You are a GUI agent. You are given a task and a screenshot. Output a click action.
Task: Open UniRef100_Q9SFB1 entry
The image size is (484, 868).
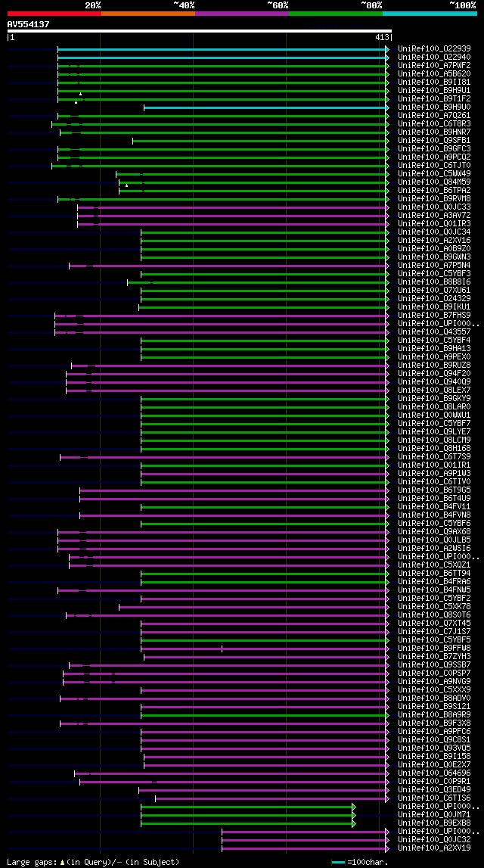coord(434,141)
